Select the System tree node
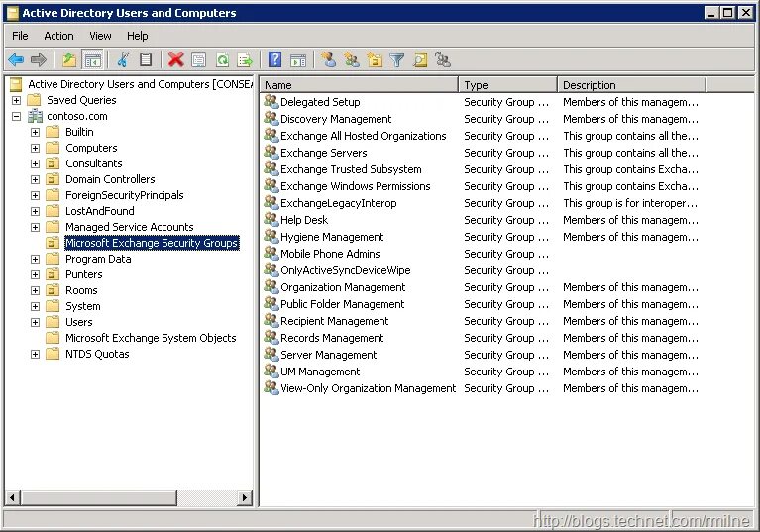760x532 pixels. pyautogui.click(x=83, y=307)
